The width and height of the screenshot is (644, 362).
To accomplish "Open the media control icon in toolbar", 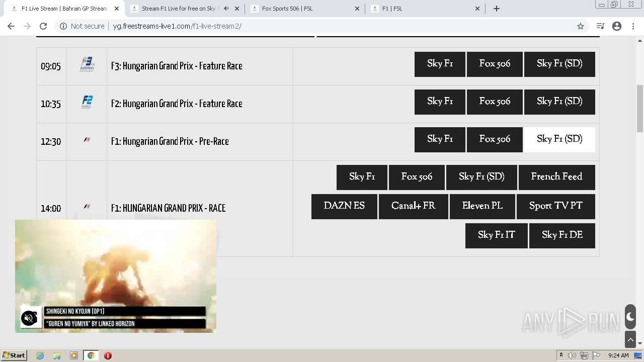I will pos(600,26).
